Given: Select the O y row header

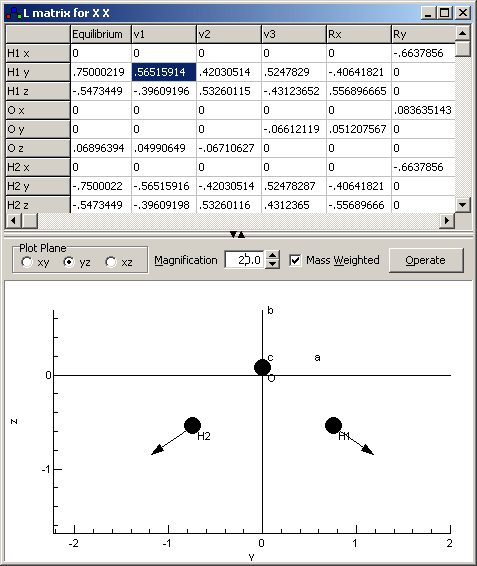Looking at the screenshot, I should 38,129.
